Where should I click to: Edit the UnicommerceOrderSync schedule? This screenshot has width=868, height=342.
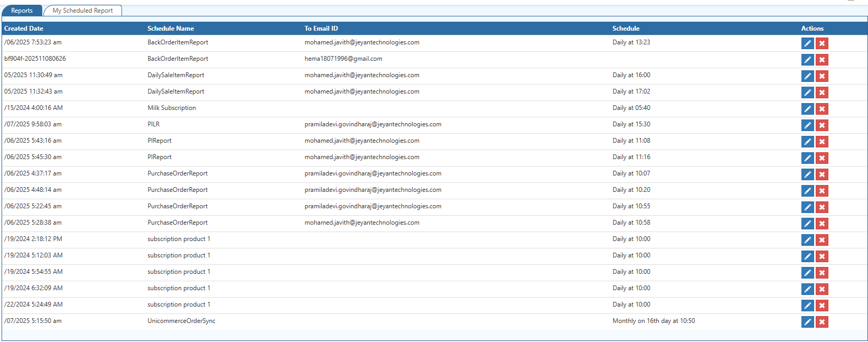point(807,322)
